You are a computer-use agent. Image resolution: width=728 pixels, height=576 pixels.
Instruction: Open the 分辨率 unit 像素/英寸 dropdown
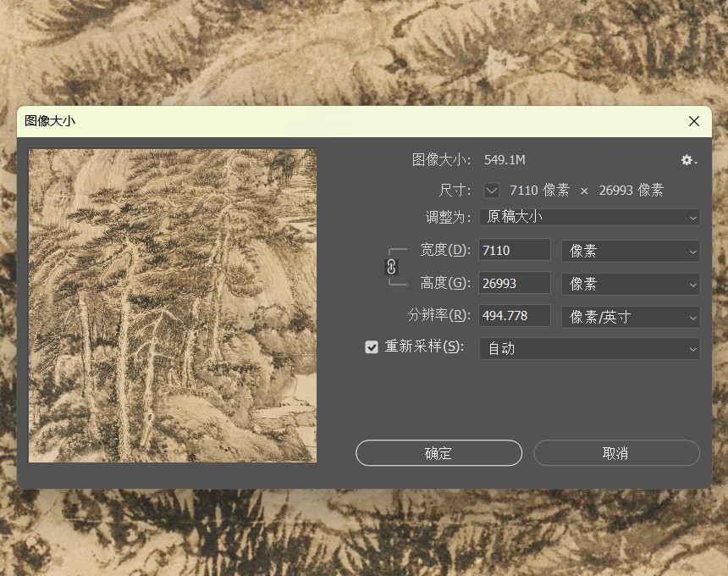(631, 317)
